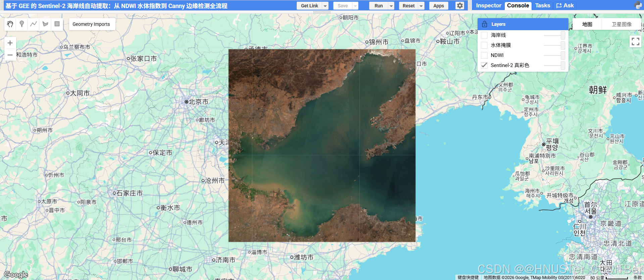
Task: Open the Ask tab
Action: click(x=565, y=5)
